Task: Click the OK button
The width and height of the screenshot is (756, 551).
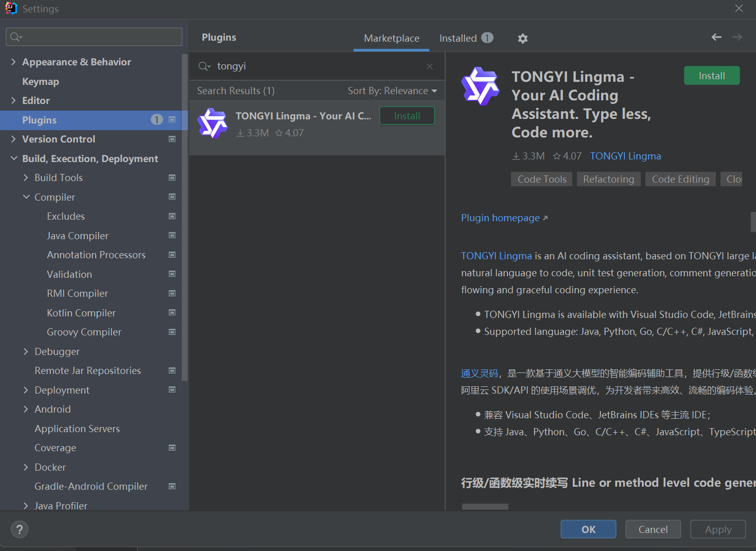Action: pos(588,529)
